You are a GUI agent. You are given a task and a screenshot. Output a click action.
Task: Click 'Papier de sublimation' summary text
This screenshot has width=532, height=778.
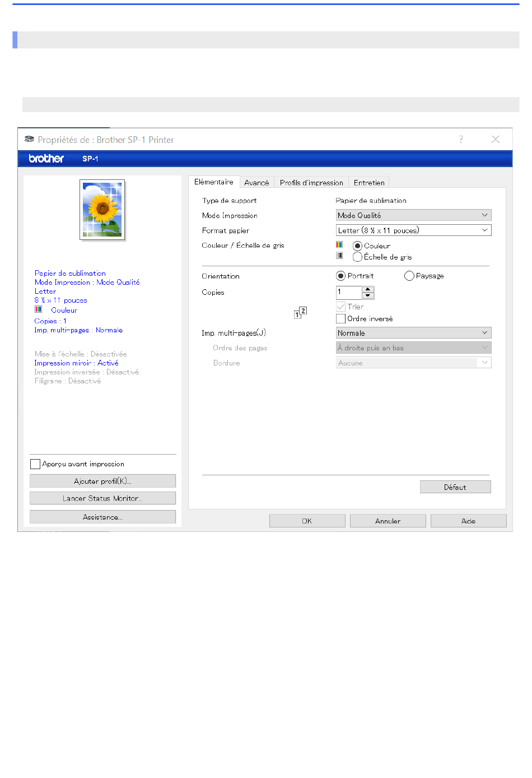click(70, 274)
